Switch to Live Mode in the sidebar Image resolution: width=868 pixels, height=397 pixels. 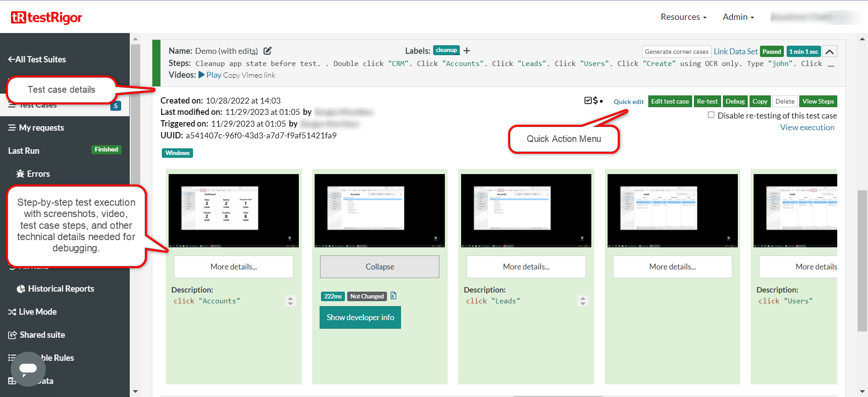[x=33, y=312]
